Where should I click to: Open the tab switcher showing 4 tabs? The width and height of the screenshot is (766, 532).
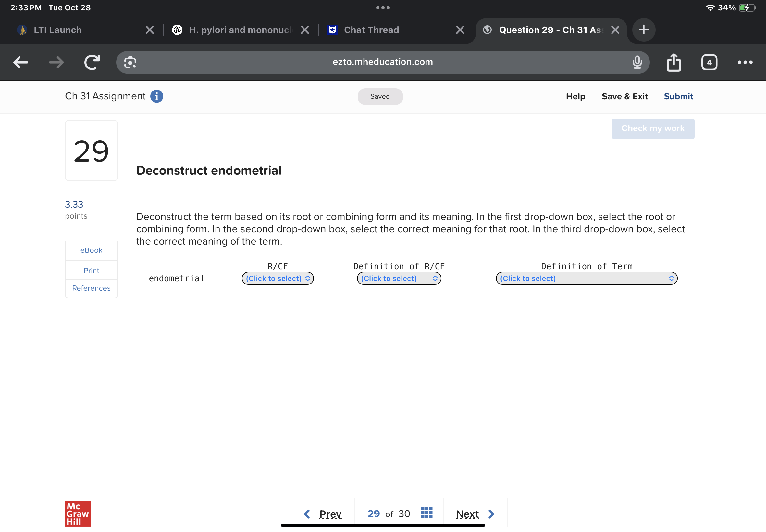(x=709, y=62)
